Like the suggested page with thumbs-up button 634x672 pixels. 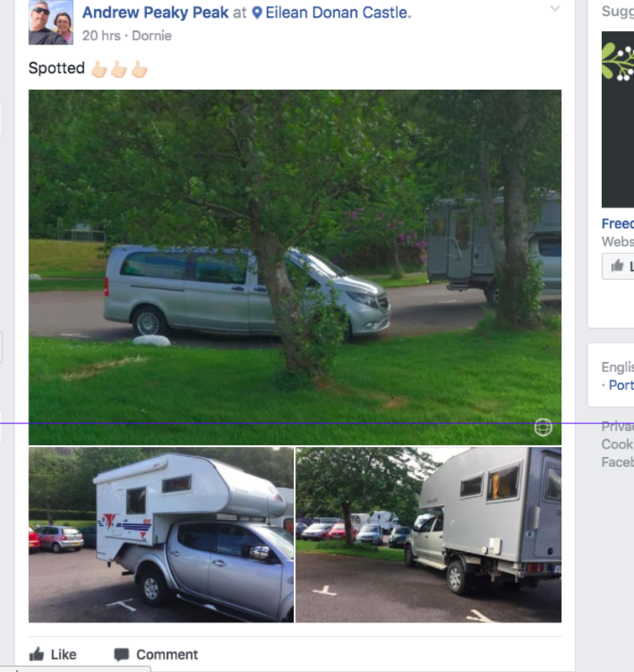618,266
